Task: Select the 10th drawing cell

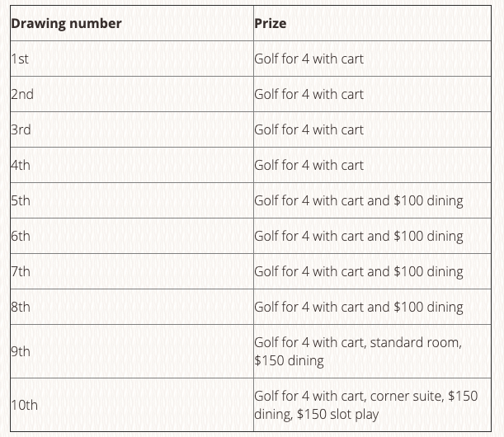Action: (132, 405)
